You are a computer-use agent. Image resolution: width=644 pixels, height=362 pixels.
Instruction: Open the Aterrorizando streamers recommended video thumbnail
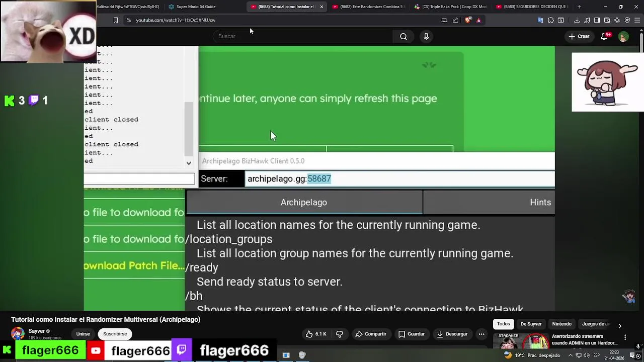pos(521,341)
